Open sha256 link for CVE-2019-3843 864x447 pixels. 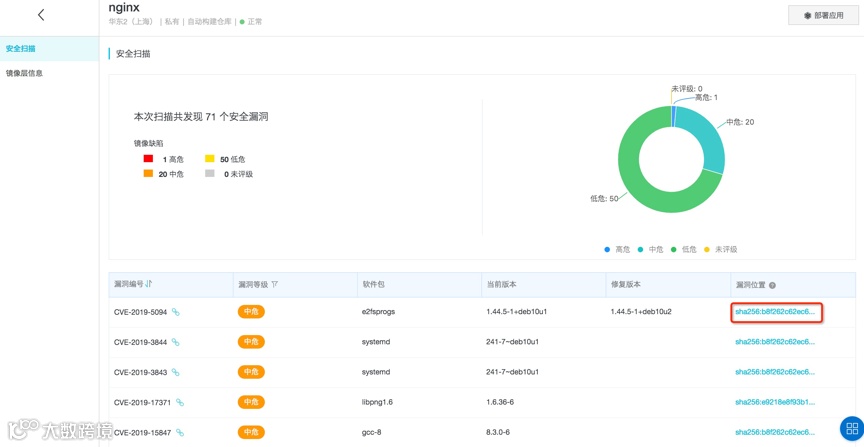coord(775,372)
